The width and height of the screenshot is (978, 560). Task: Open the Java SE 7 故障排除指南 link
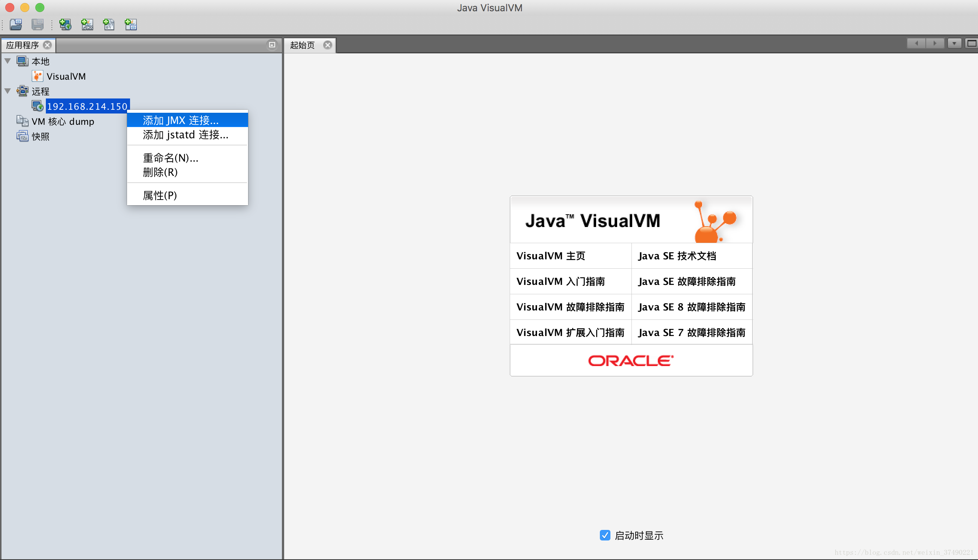(x=692, y=332)
